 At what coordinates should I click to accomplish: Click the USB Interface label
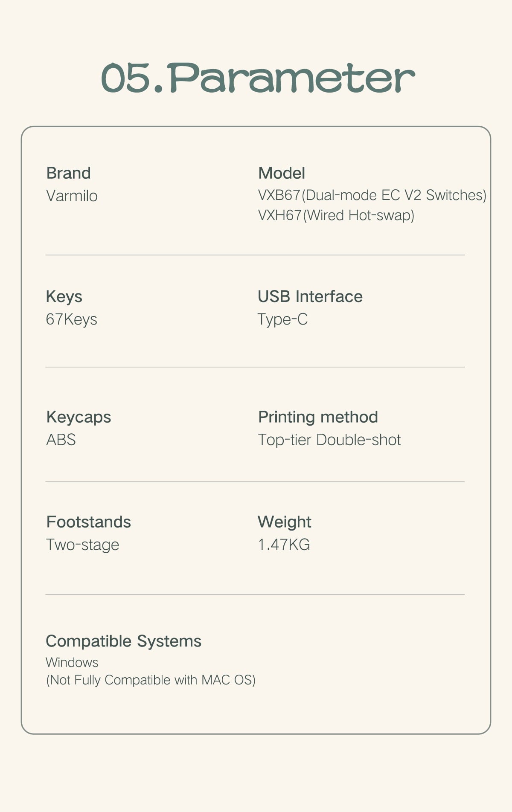pyautogui.click(x=310, y=296)
